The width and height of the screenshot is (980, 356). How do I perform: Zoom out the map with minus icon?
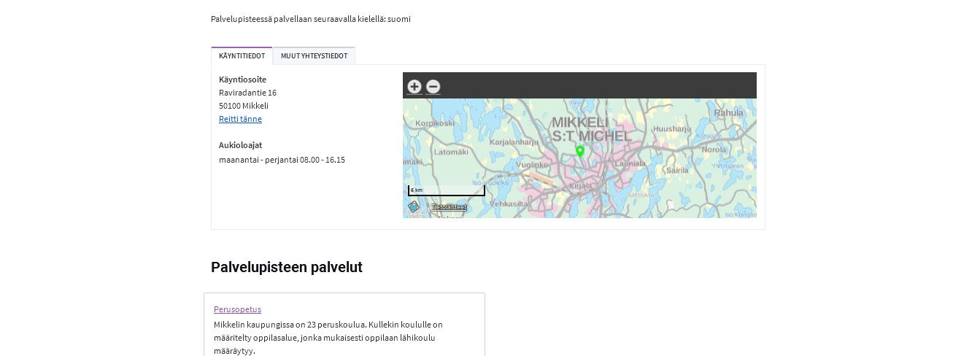click(x=433, y=86)
